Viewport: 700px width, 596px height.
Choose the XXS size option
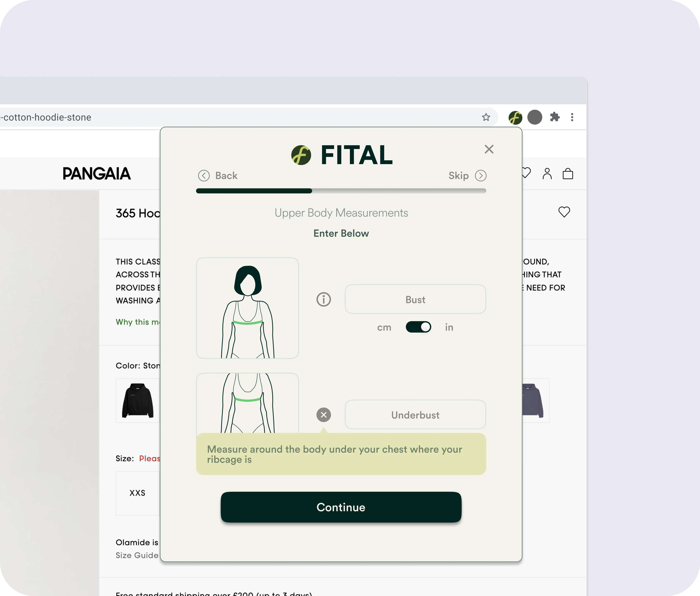click(137, 493)
